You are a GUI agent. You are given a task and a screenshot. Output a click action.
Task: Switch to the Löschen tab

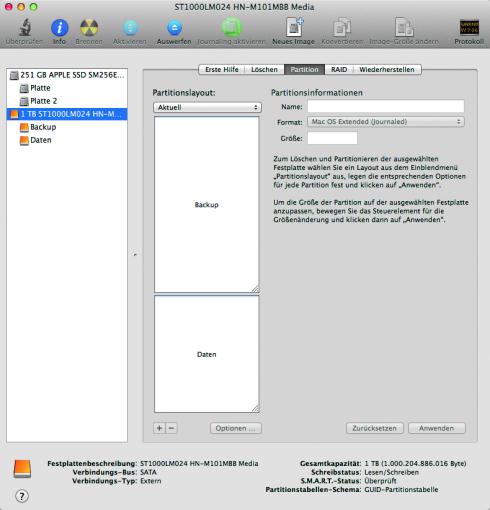(264, 69)
